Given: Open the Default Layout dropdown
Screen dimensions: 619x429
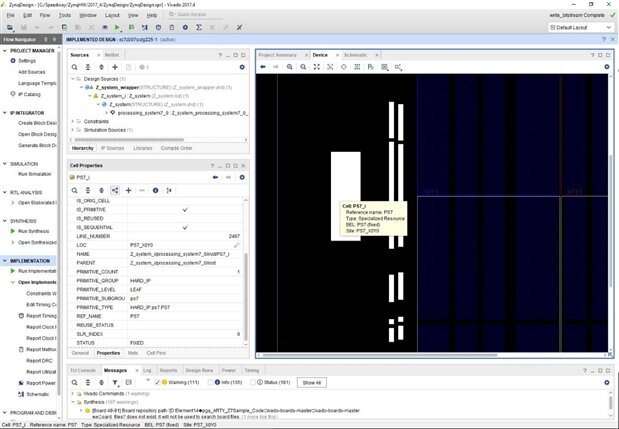Looking at the screenshot, I should click(581, 27).
